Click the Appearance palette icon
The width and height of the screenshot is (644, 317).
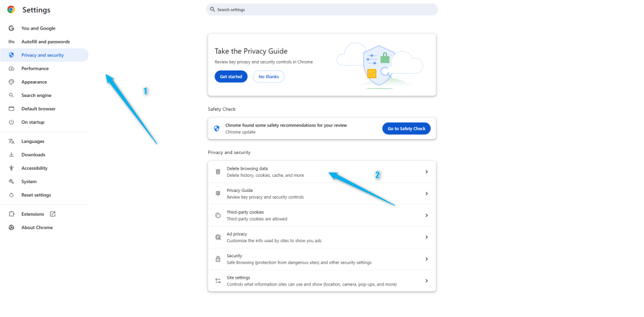(x=11, y=82)
